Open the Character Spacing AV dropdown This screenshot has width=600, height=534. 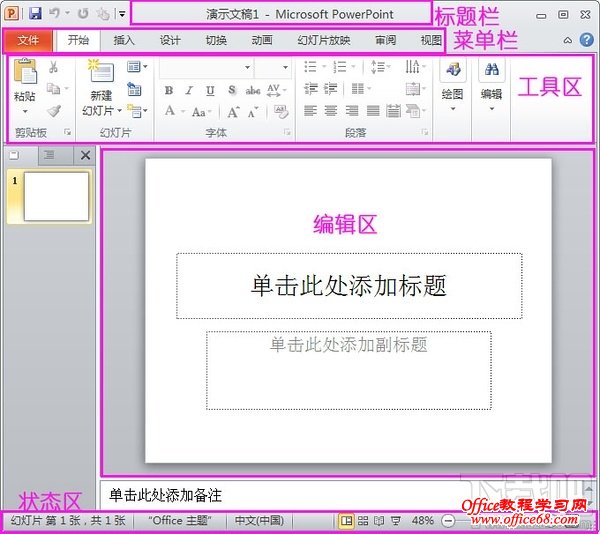(277, 90)
